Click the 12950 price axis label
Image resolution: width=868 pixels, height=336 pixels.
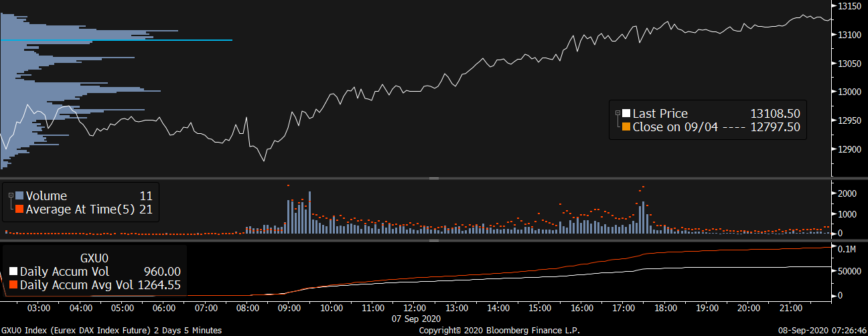(x=849, y=121)
